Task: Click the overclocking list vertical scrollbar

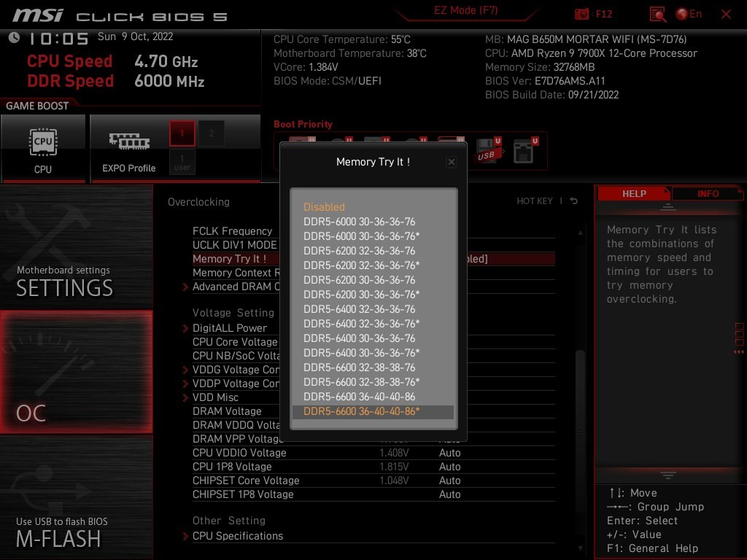Action: tap(580, 394)
